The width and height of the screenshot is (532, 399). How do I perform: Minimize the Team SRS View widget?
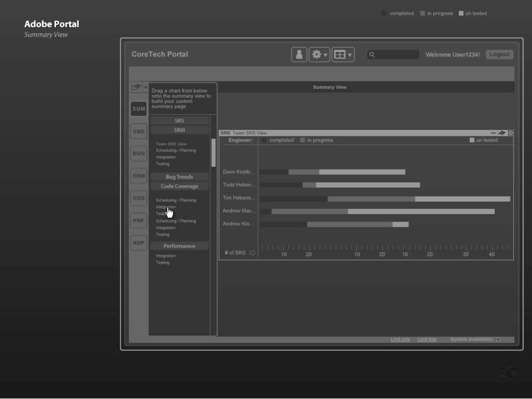point(493,133)
